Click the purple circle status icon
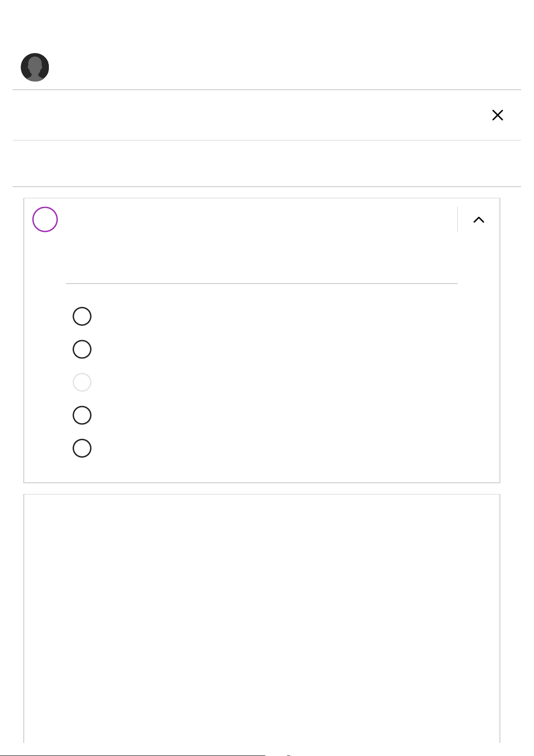The image size is (534, 756). click(x=45, y=219)
